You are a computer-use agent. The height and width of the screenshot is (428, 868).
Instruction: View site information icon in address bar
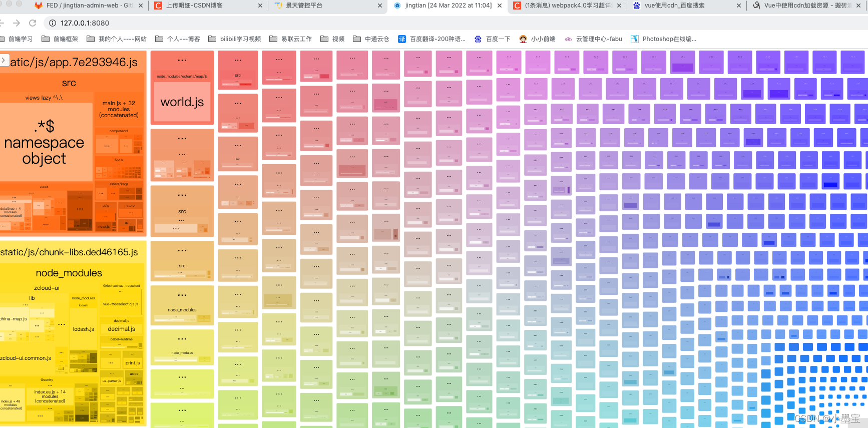(53, 23)
